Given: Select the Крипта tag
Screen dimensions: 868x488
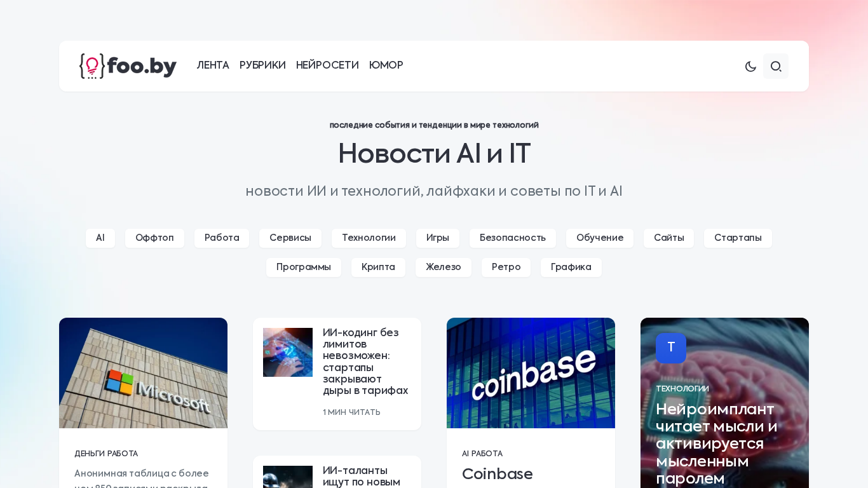Looking at the screenshot, I should (378, 268).
